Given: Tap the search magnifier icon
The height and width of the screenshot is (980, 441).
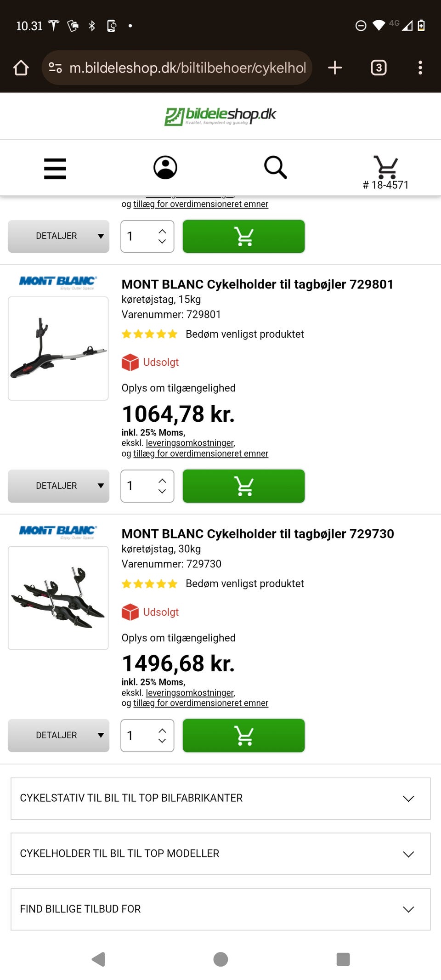Looking at the screenshot, I should (x=275, y=167).
